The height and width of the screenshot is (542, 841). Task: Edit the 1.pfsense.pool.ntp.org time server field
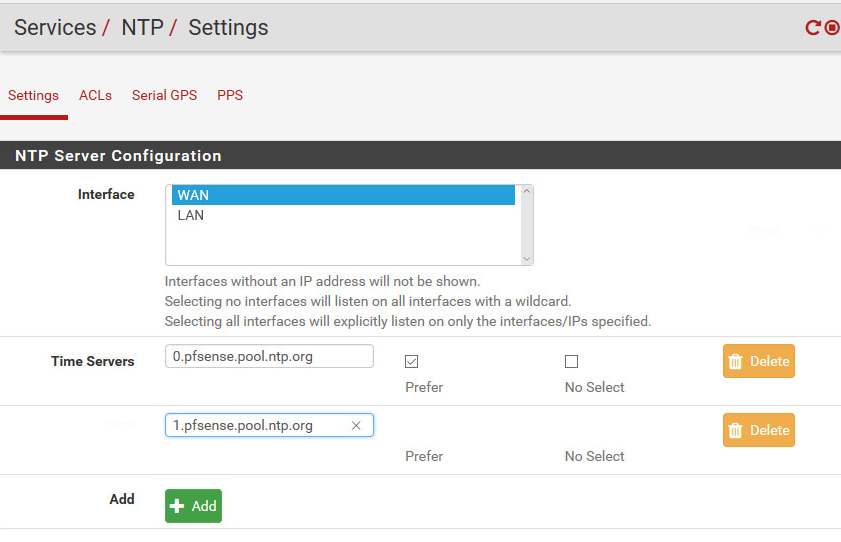click(269, 426)
